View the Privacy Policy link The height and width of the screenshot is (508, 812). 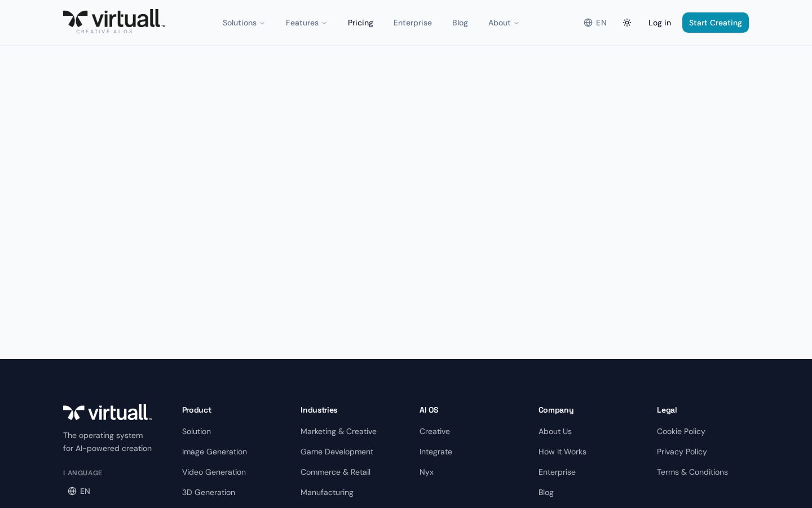coord(682,452)
